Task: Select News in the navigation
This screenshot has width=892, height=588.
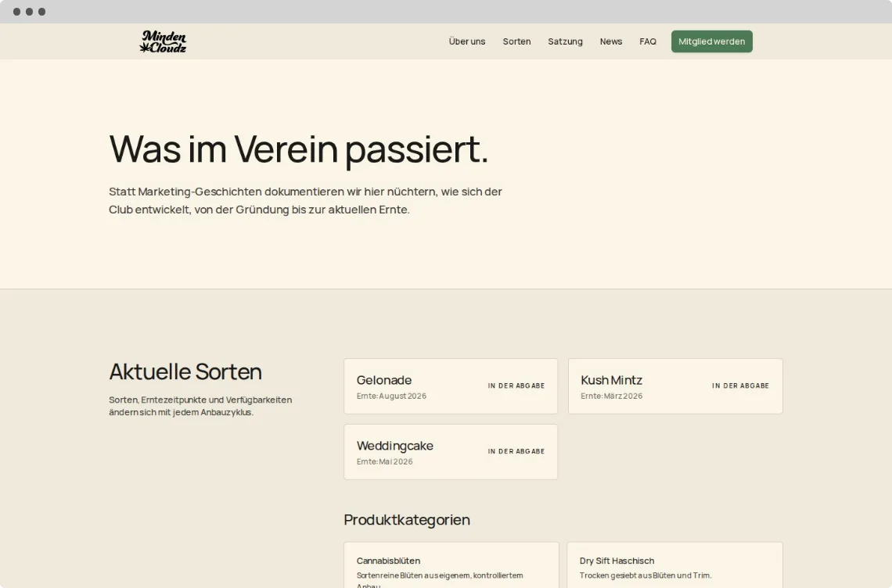Action: (611, 41)
